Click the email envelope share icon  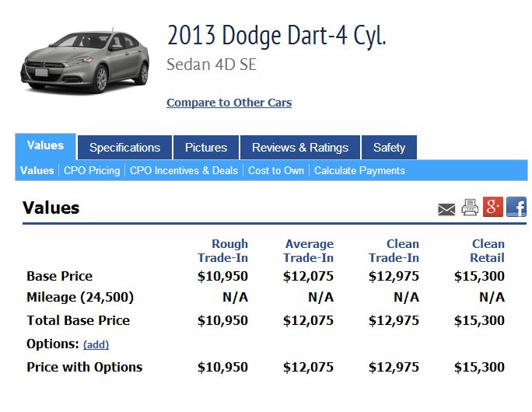[x=446, y=209]
